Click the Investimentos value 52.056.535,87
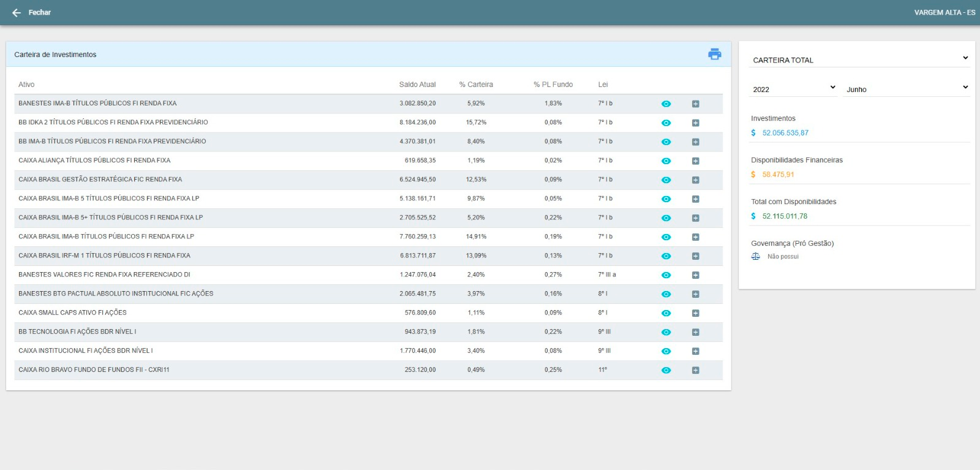Screen dimensions: 980x470 785,132
